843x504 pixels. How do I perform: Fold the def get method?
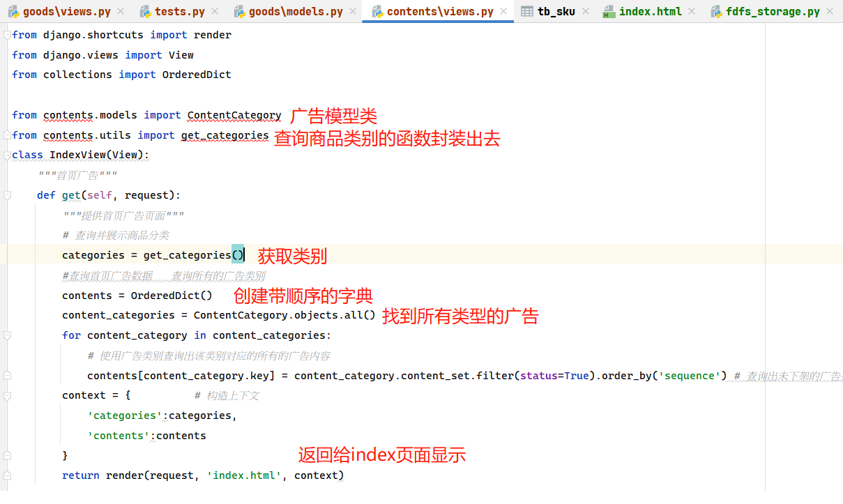click(x=7, y=195)
